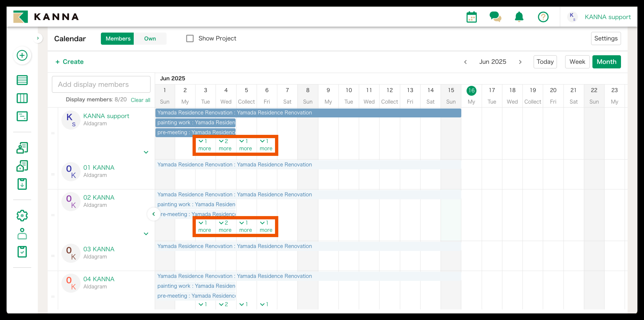Expand the sidebar with the arrow toggle
The width and height of the screenshot is (644, 320).
38,38
